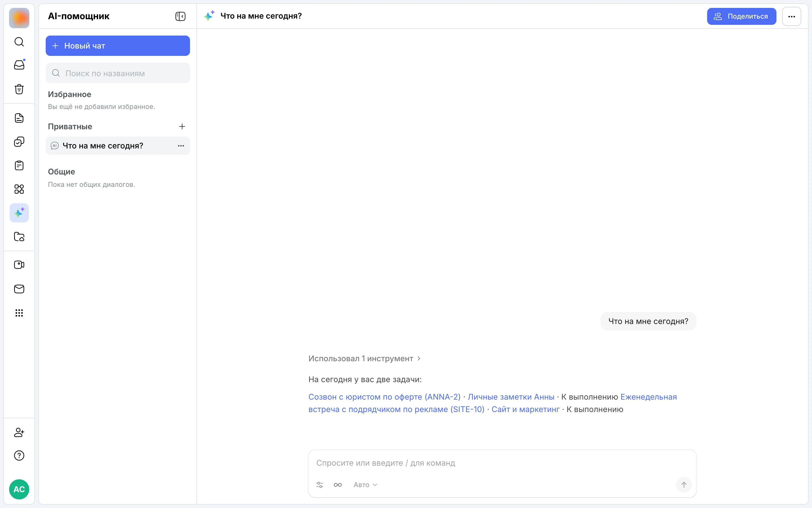812x508 pixels.
Task: Open the mail envelope icon
Action: (x=19, y=289)
